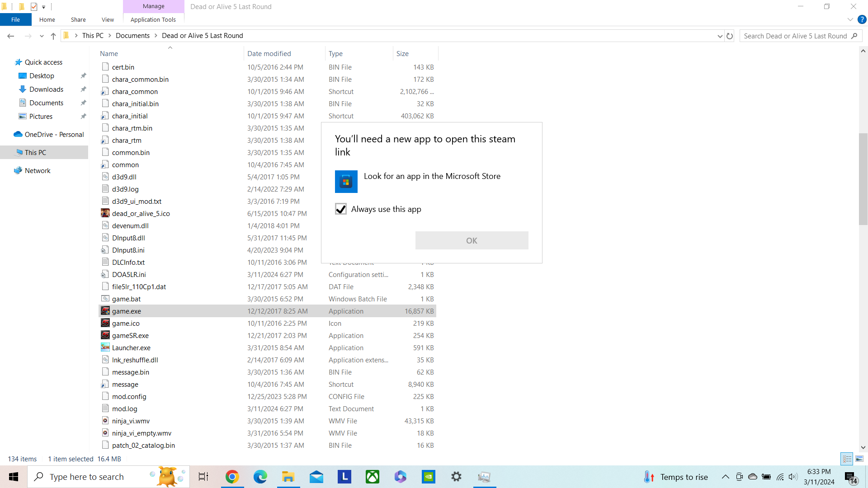Launch Microsoft Edge from the taskbar
Image resolution: width=868 pixels, height=488 pixels.
(x=260, y=477)
